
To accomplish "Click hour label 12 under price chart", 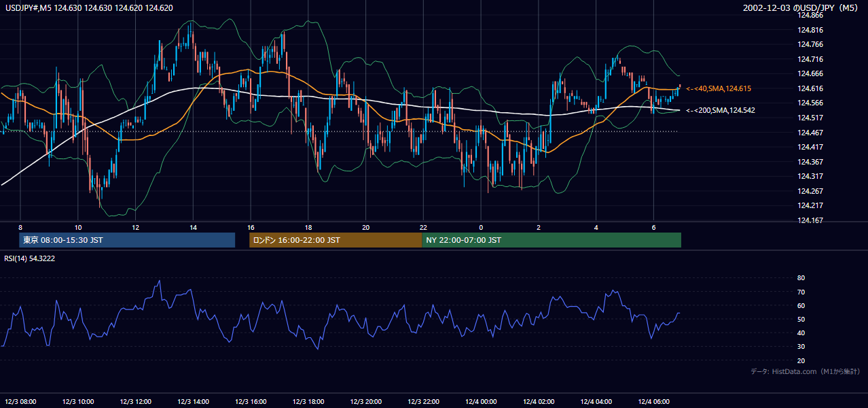I will click(135, 227).
